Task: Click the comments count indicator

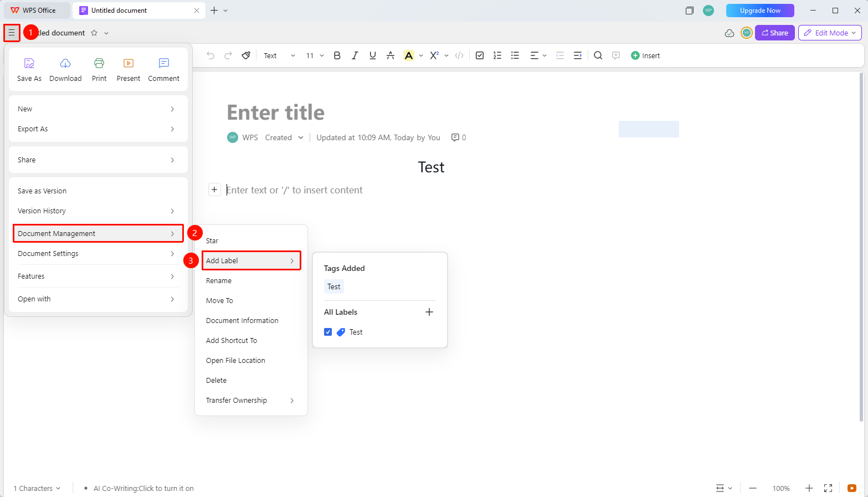Action: point(459,137)
